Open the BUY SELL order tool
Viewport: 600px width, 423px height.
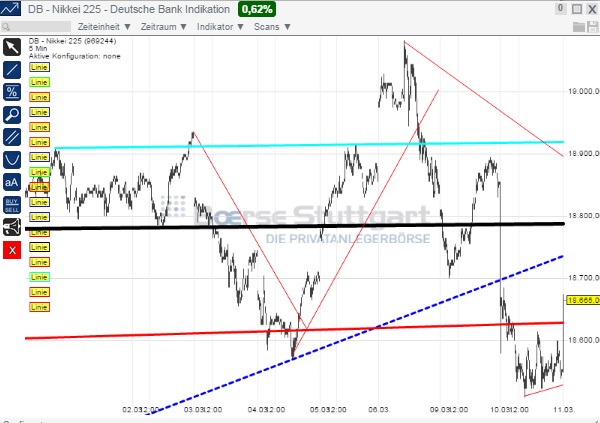coord(12,205)
